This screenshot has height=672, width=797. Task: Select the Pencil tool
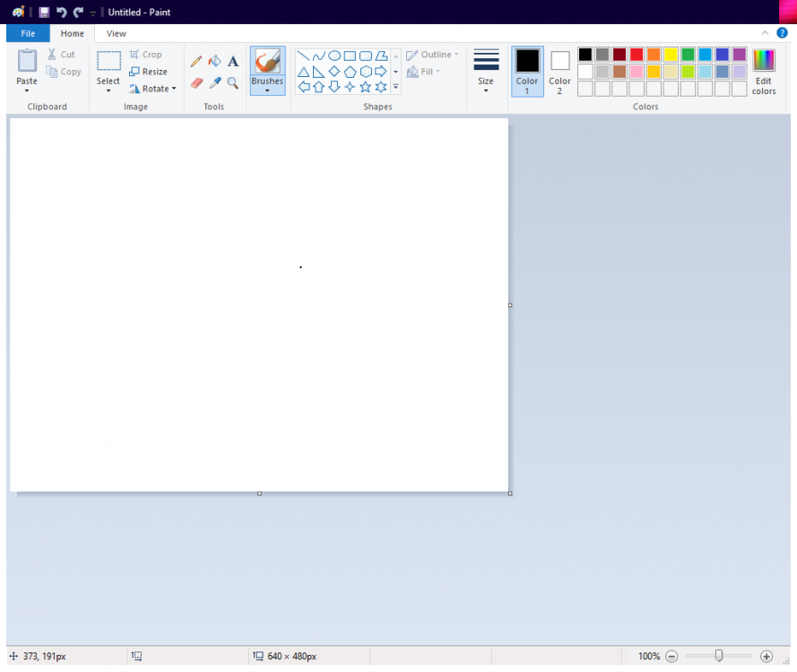(x=196, y=61)
